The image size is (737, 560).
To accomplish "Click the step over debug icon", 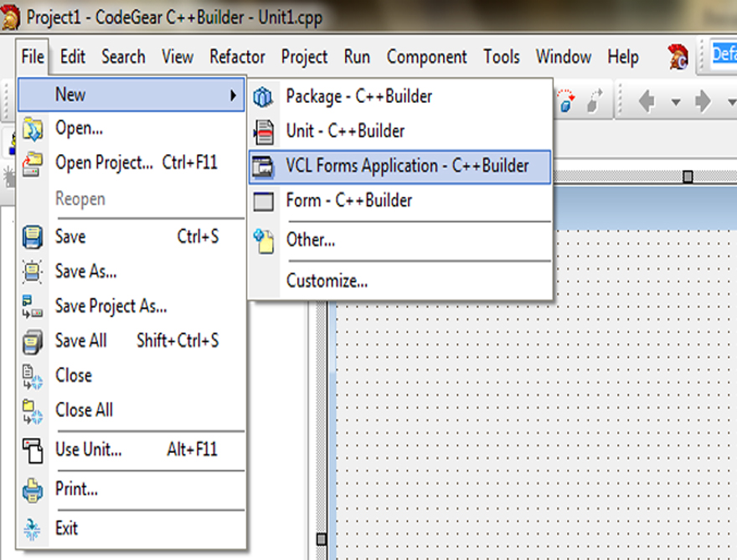I will tap(566, 101).
